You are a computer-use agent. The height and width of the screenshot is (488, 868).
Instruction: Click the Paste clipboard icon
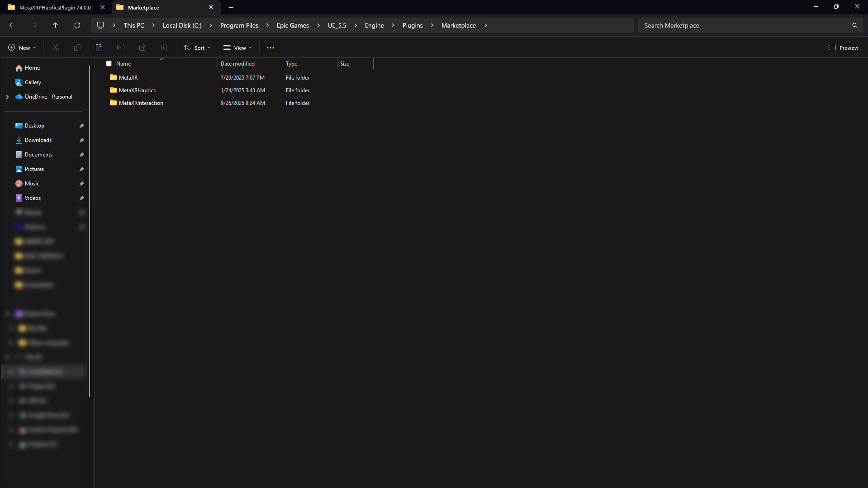point(99,47)
